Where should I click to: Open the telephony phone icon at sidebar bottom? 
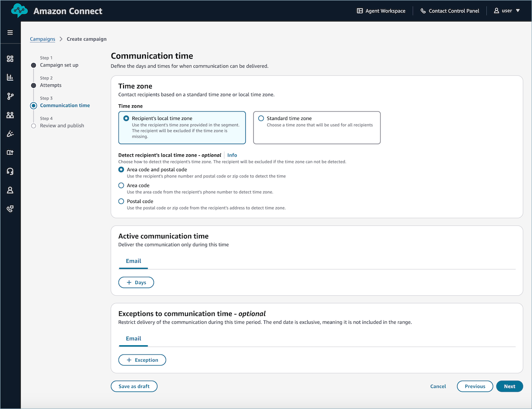pos(10,208)
